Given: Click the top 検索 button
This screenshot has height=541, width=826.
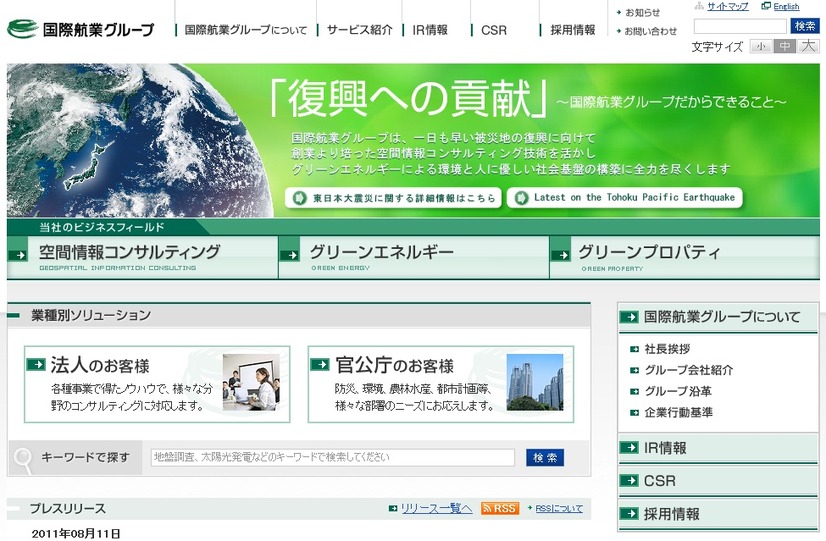Looking at the screenshot, I should click(805, 26).
